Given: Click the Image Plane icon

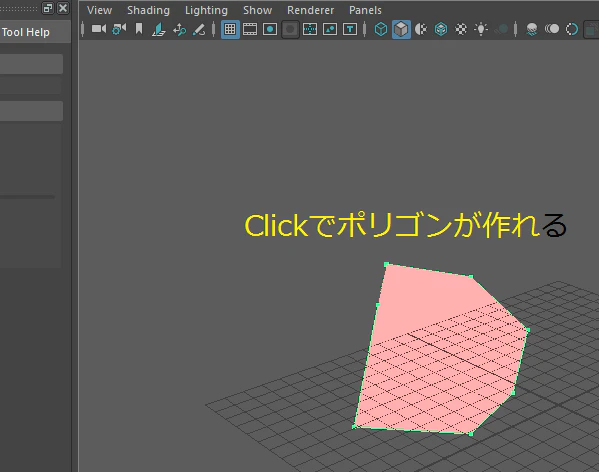Looking at the screenshot, I should coord(159,29).
